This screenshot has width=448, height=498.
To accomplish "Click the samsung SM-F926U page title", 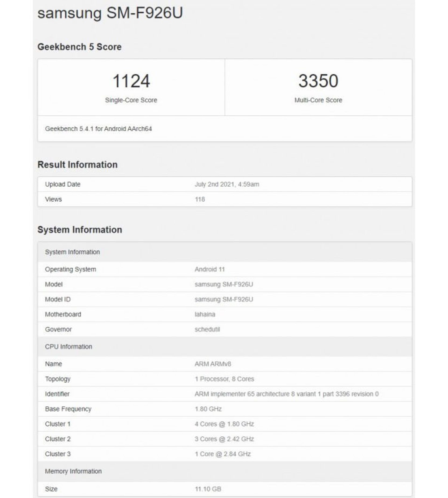I will pyautogui.click(x=110, y=13).
